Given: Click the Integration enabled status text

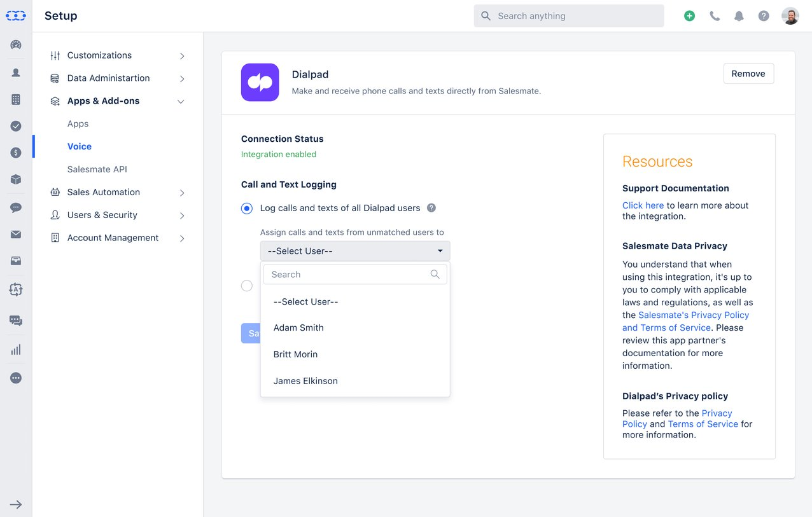Looking at the screenshot, I should click(x=279, y=155).
